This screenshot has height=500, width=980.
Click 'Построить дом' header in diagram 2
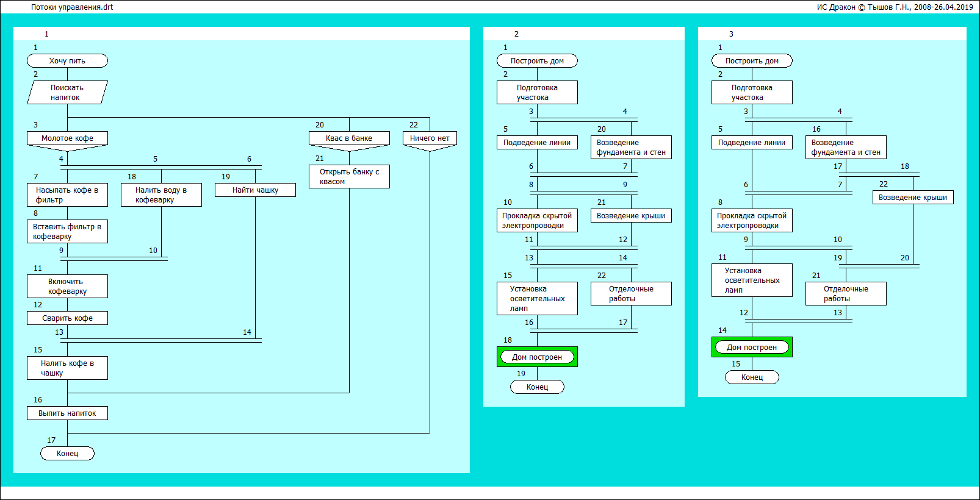coord(537,61)
